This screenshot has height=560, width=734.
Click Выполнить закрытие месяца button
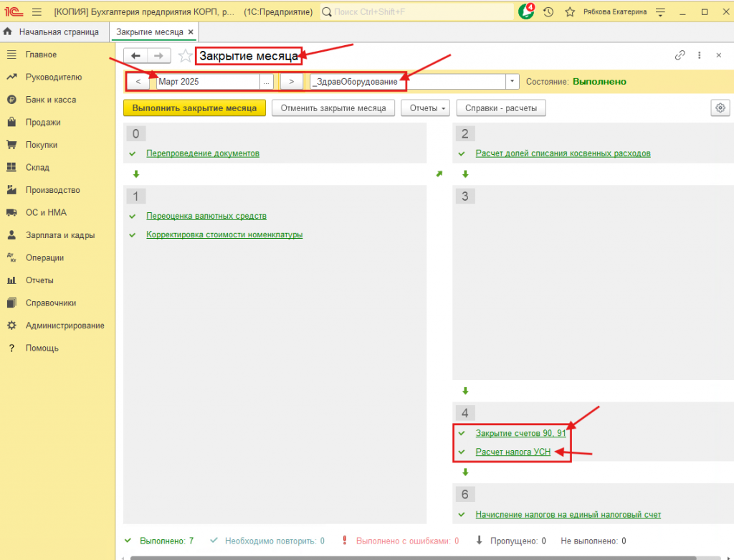tap(195, 108)
